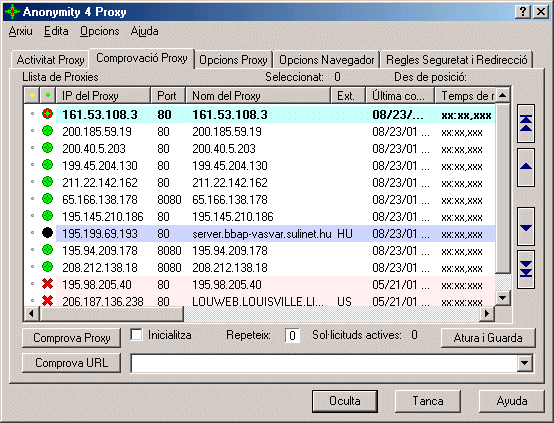554x423 pixels.
Task: Open the Ajuda menu
Action: 145,31
